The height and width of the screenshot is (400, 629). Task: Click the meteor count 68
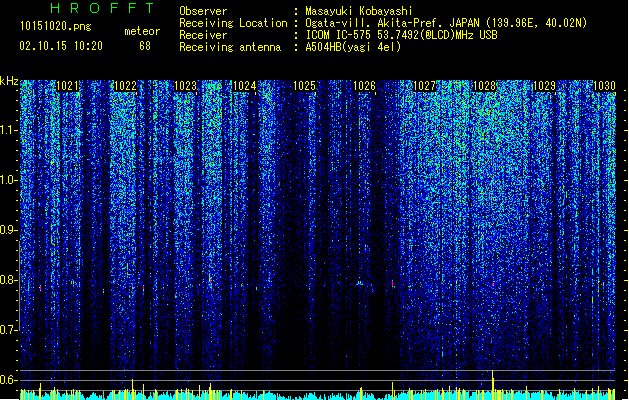coord(145,46)
